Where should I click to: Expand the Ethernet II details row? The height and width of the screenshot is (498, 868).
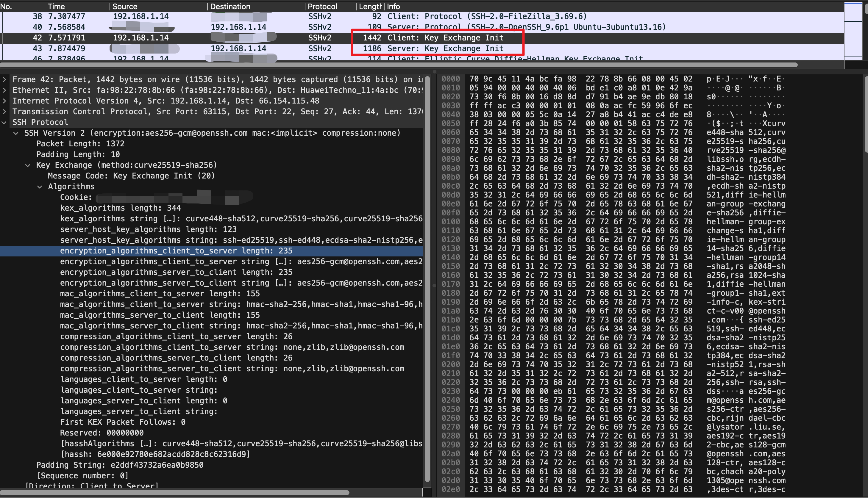pyautogui.click(x=4, y=90)
